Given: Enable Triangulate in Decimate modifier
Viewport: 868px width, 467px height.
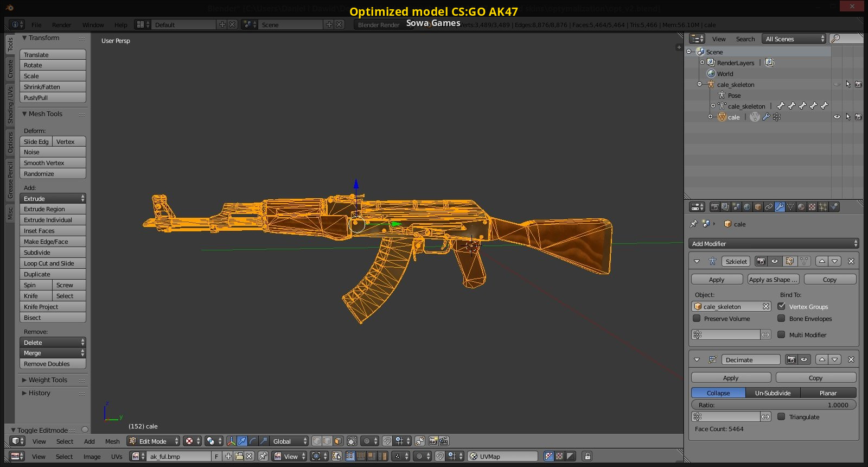Looking at the screenshot, I should point(781,416).
